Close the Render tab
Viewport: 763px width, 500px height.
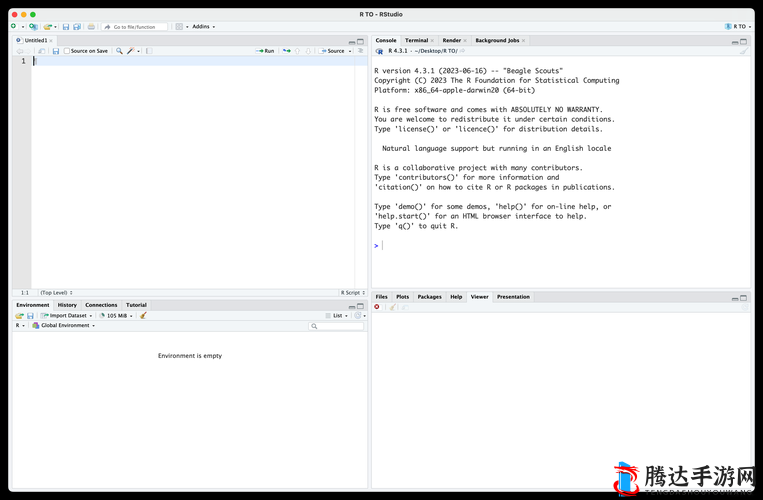465,41
